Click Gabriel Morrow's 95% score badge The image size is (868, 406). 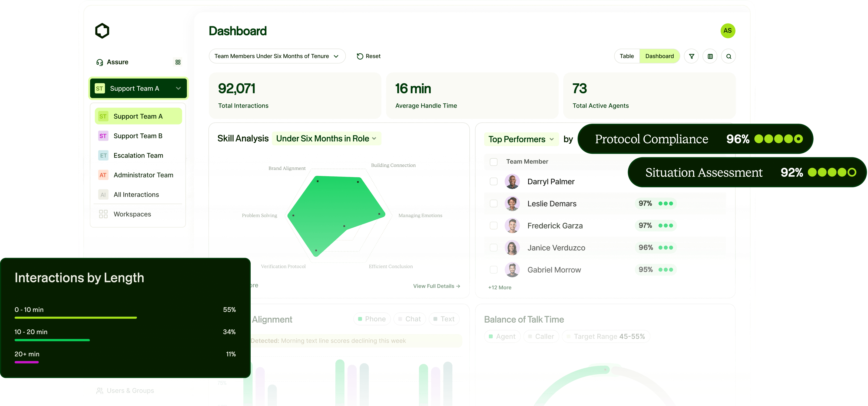(655, 270)
